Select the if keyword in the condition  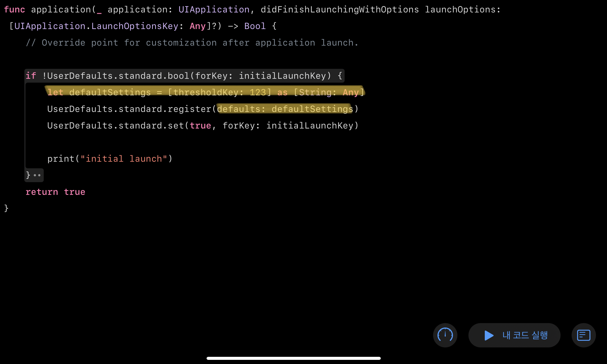(31, 76)
